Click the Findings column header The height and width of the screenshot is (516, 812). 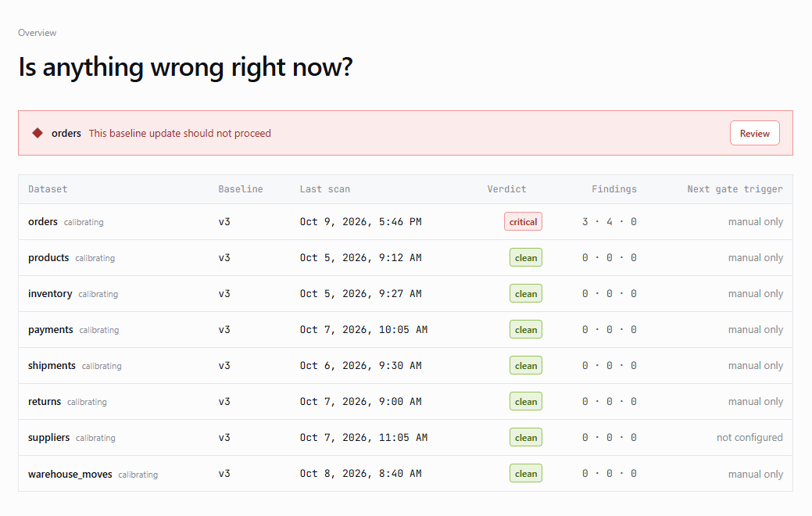(614, 189)
